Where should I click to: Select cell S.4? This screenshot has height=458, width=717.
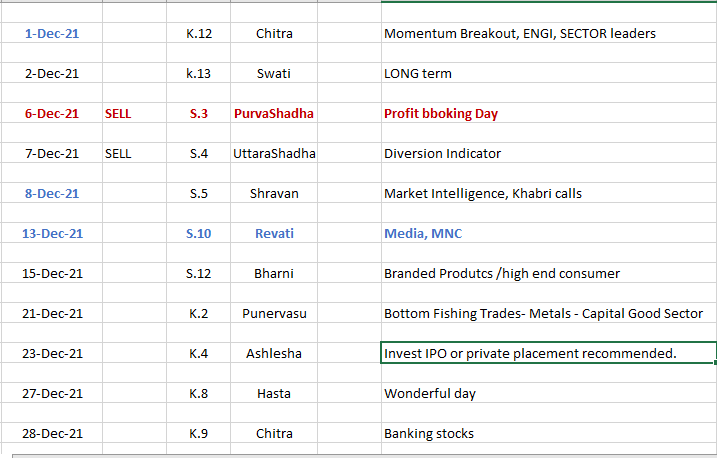198,154
